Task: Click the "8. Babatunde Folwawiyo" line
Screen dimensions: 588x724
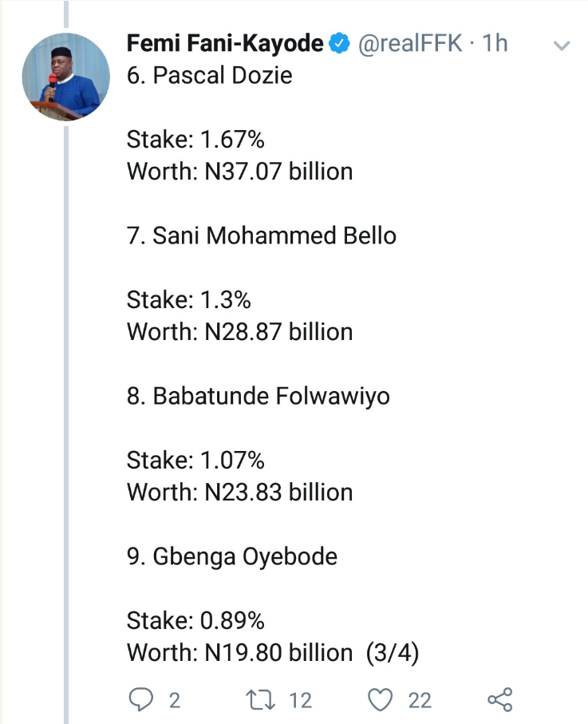Action: point(258,397)
